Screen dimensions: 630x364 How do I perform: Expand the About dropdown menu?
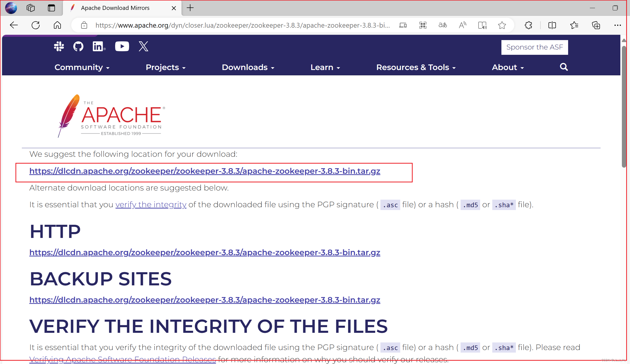(x=508, y=67)
